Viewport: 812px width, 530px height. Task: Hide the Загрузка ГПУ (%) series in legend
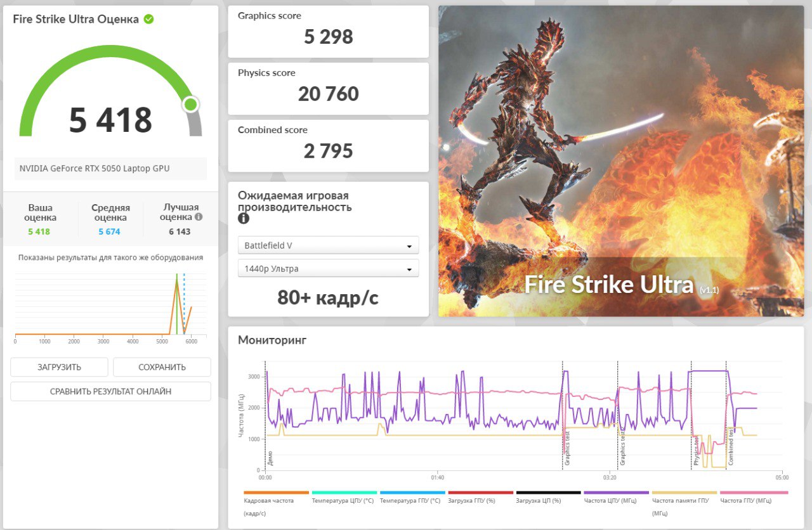click(x=480, y=497)
